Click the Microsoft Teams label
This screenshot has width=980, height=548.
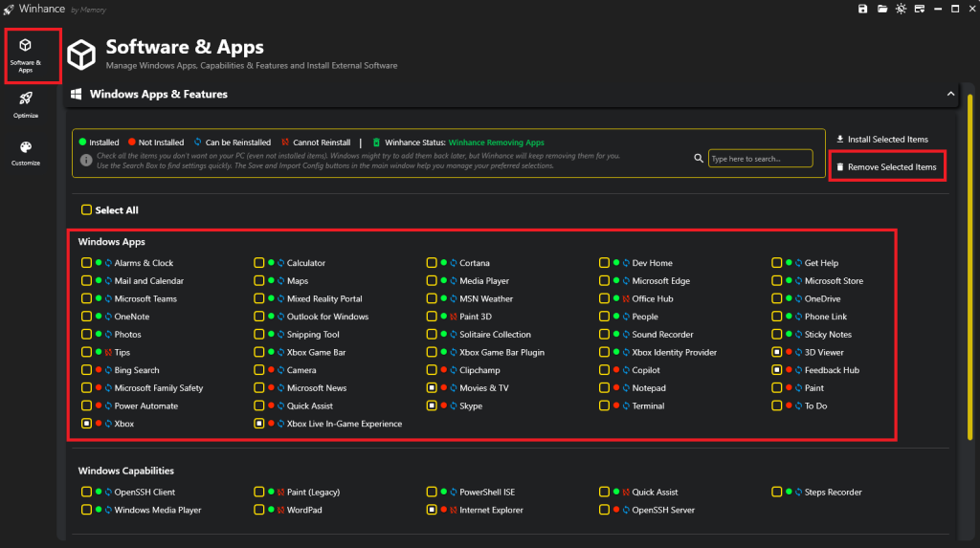pyautogui.click(x=145, y=298)
